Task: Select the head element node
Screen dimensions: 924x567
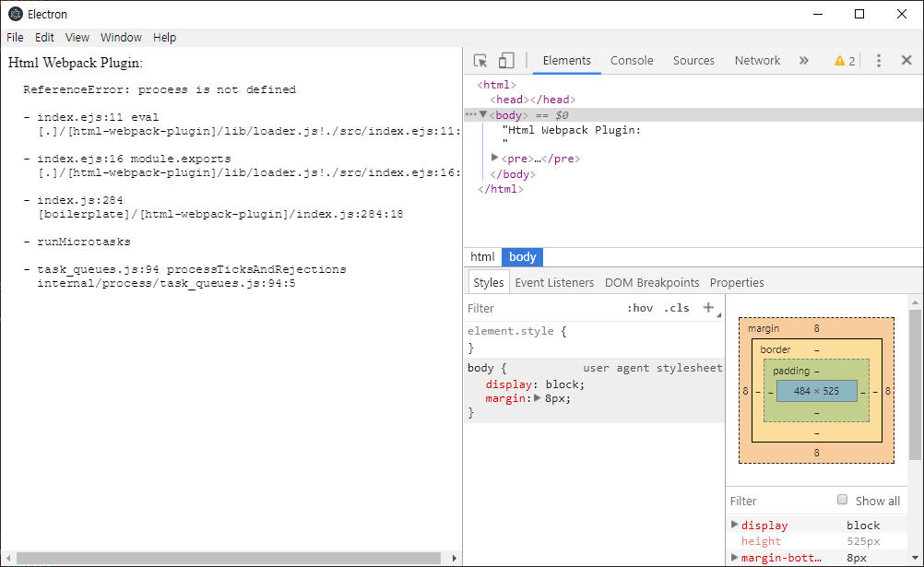Action: coord(533,100)
